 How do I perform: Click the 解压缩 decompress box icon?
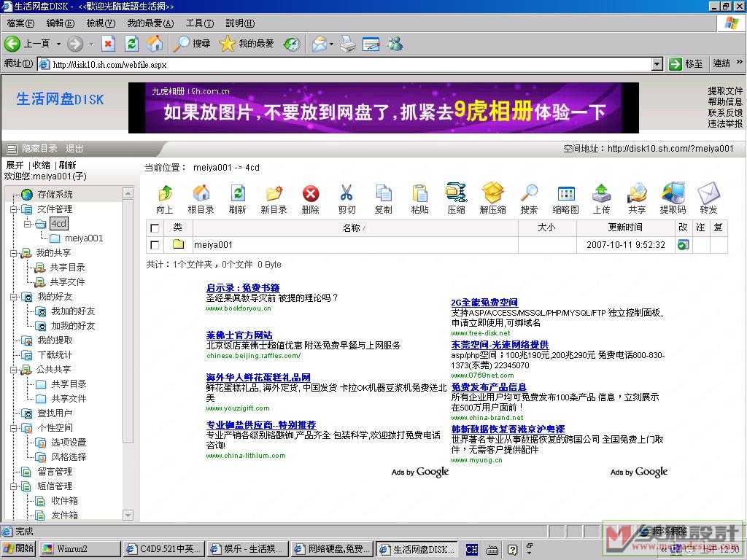pyautogui.click(x=492, y=192)
